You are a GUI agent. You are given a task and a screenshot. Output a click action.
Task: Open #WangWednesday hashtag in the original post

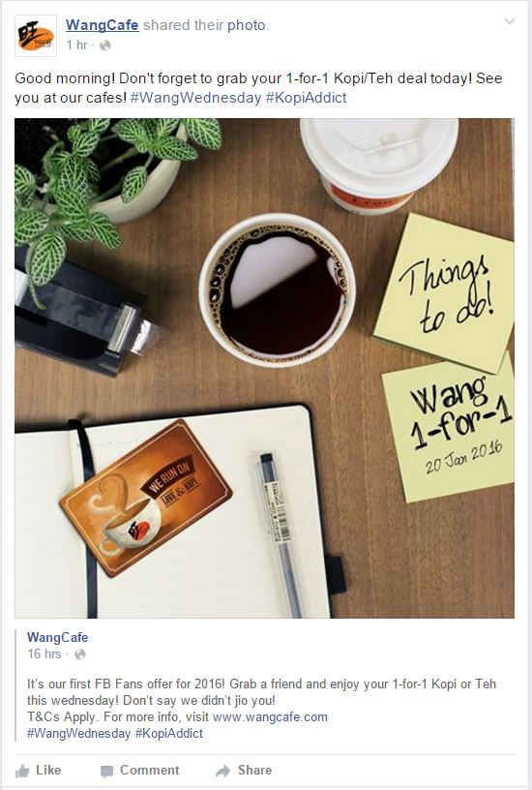coord(78,733)
